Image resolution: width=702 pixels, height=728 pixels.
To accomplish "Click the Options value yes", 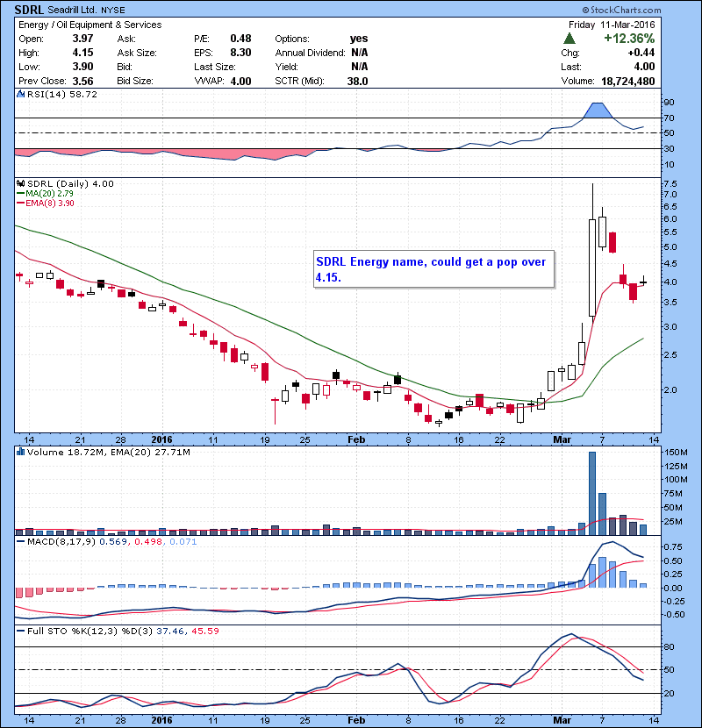I will [x=359, y=39].
